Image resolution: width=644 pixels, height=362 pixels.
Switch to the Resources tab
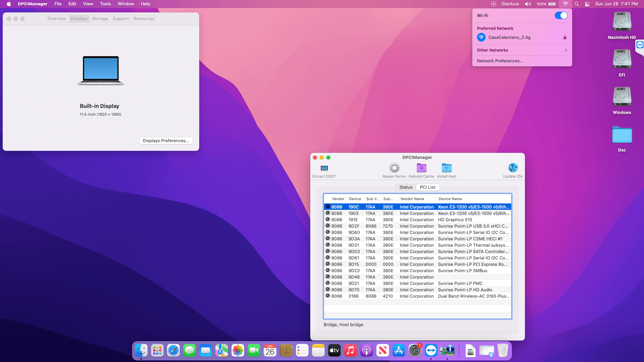(x=144, y=19)
